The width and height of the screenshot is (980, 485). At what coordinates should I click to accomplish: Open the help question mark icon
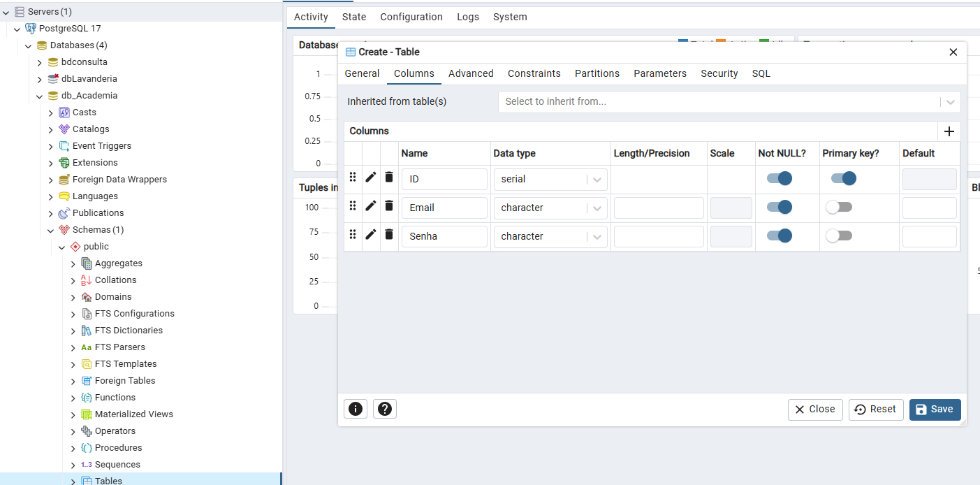point(385,409)
